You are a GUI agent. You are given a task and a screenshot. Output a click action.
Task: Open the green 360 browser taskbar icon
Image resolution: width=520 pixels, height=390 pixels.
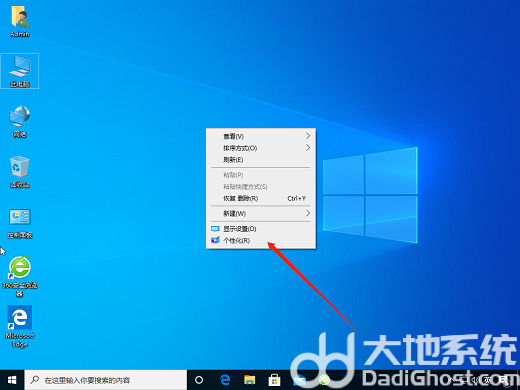click(324, 380)
